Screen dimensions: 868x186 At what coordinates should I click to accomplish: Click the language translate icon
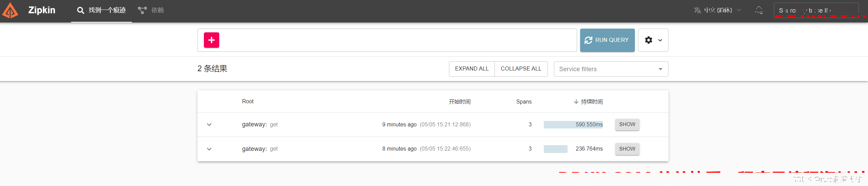(697, 10)
